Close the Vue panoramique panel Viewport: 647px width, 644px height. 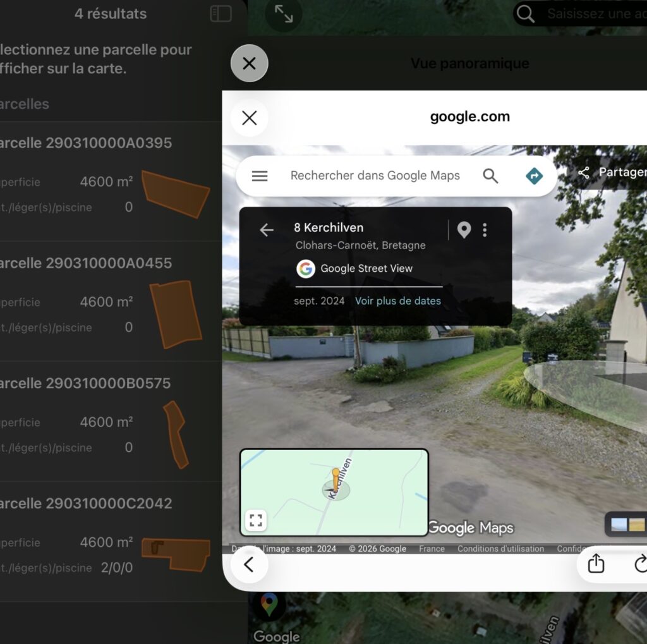tap(249, 63)
